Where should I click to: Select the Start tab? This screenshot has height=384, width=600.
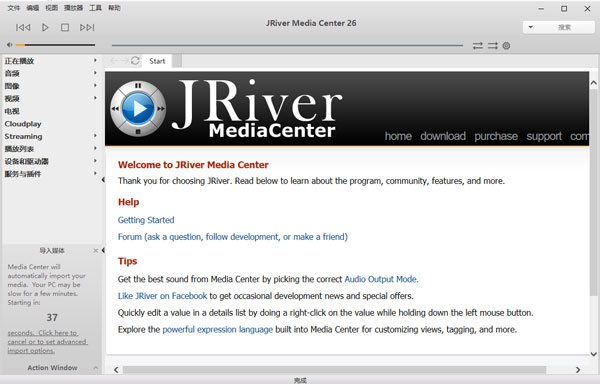point(157,61)
